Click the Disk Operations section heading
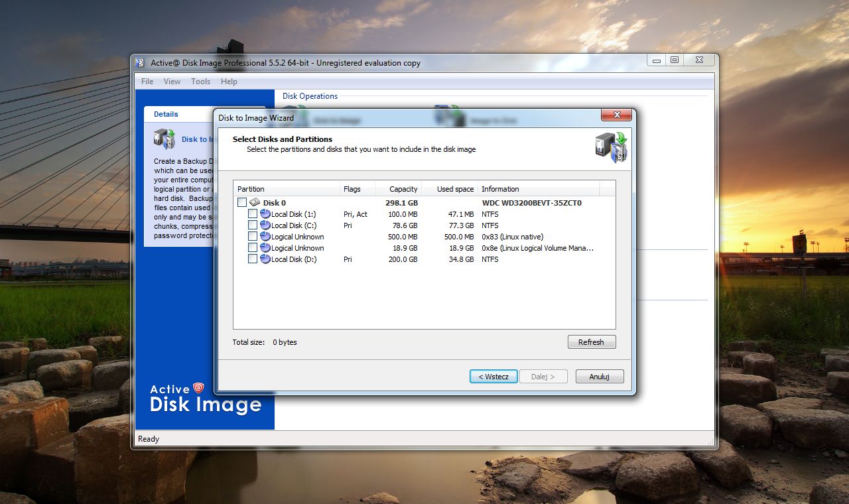Viewport: 849px width, 504px height. pyautogui.click(x=310, y=96)
